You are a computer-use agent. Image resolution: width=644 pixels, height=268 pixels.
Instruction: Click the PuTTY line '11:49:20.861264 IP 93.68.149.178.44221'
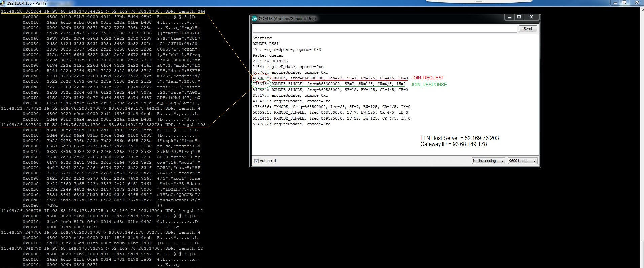click(x=103, y=11)
